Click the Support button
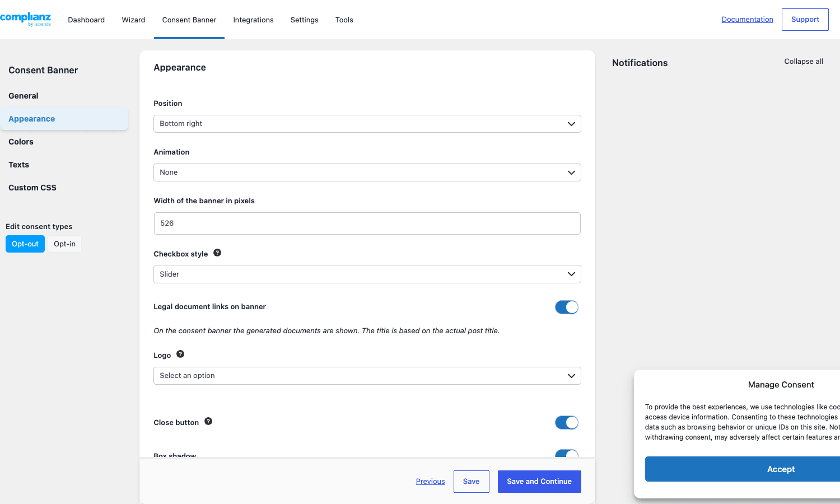The width and height of the screenshot is (840, 504). [805, 20]
